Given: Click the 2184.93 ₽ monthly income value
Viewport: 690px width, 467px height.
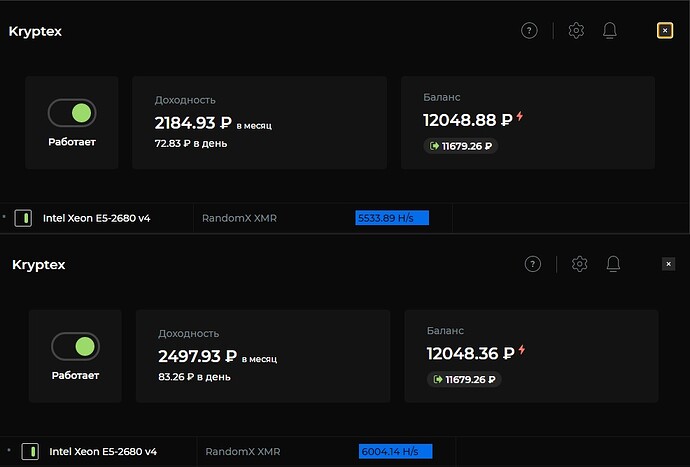Looking at the screenshot, I should 193,123.
